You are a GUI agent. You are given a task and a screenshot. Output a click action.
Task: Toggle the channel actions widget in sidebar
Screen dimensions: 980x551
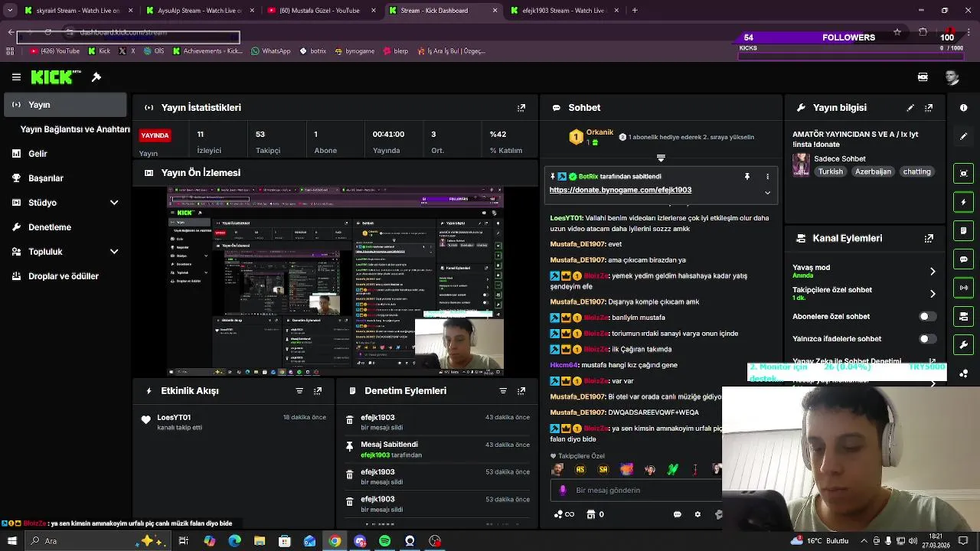tap(964, 316)
